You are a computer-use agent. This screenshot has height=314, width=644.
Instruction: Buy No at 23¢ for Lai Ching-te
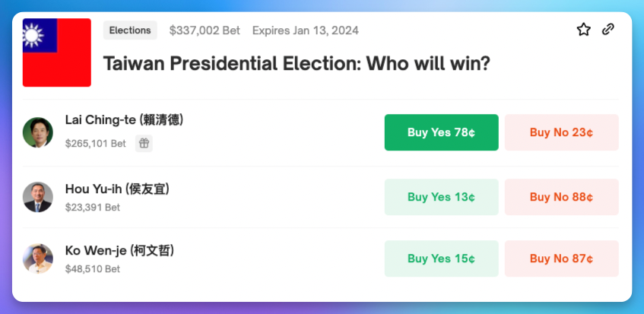coord(561,132)
